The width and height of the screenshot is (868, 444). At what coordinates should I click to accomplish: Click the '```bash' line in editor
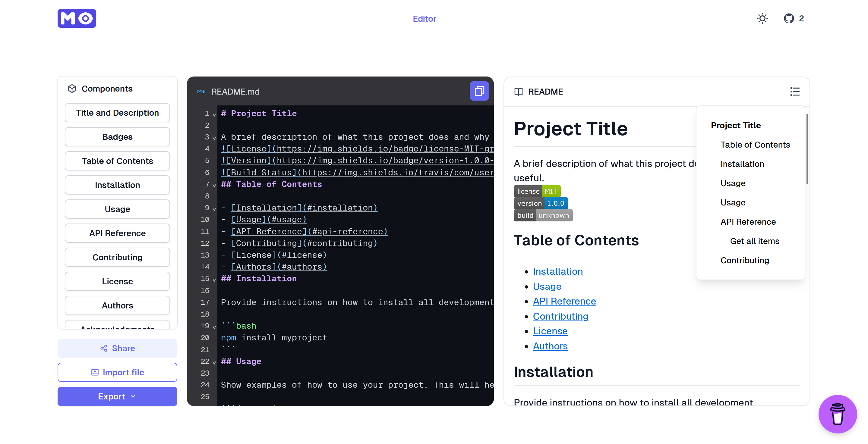pos(238,326)
